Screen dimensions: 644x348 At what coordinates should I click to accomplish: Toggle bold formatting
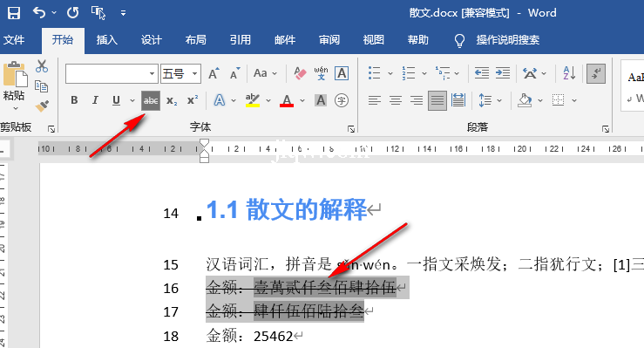point(74,100)
